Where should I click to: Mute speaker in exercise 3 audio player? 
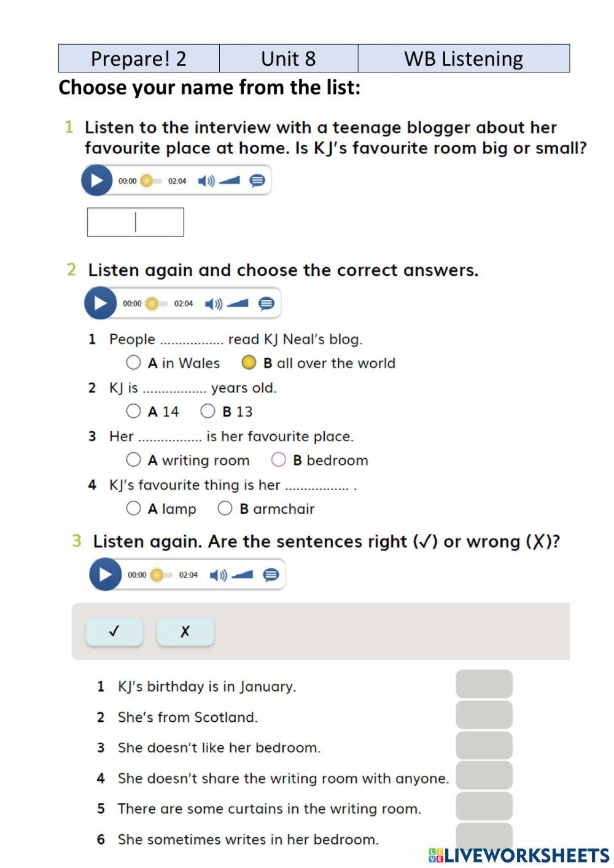point(217,575)
